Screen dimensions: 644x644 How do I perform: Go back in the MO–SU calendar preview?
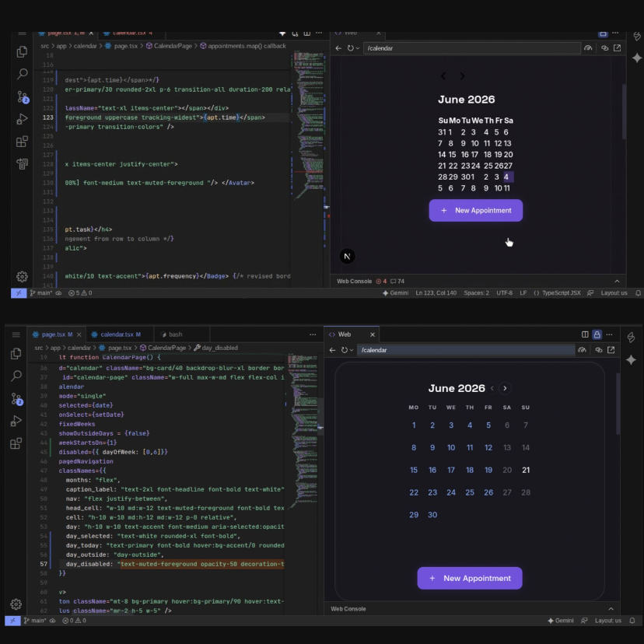332,350
